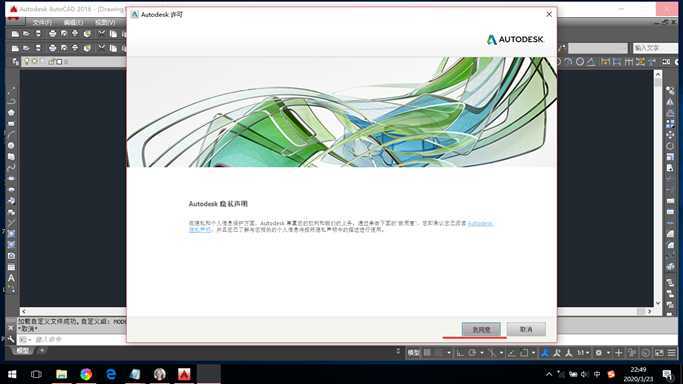Switch to the 模型 layout tab
Image resolution: width=683 pixels, height=384 pixels.
(x=23, y=350)
